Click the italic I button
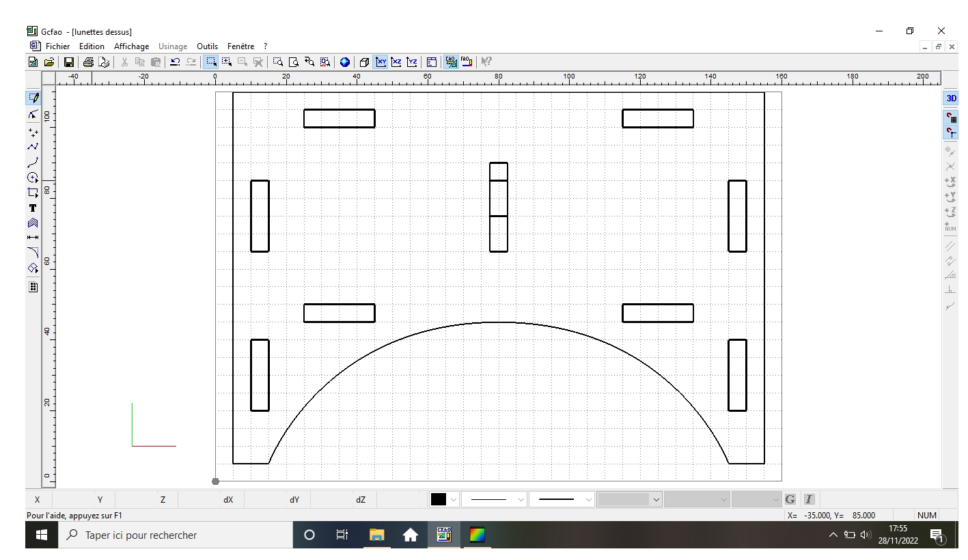 806,500
